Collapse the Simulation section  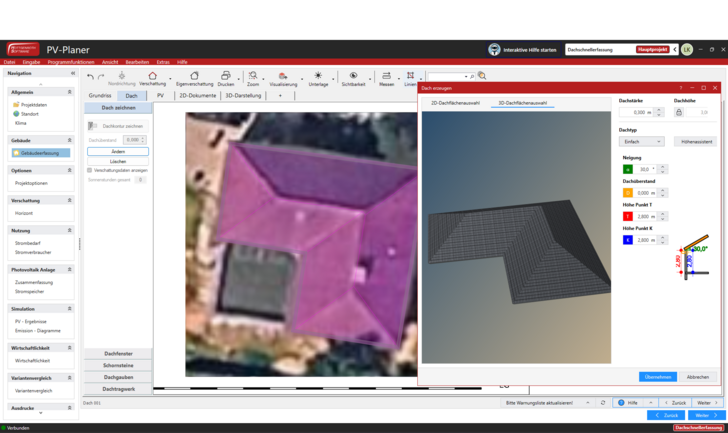pyautogui.click(x=70, y=309)
